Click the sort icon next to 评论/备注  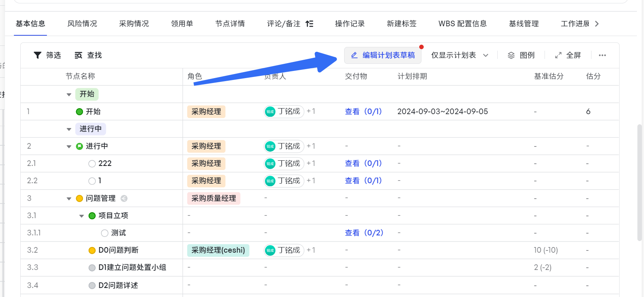click(309, 24)
